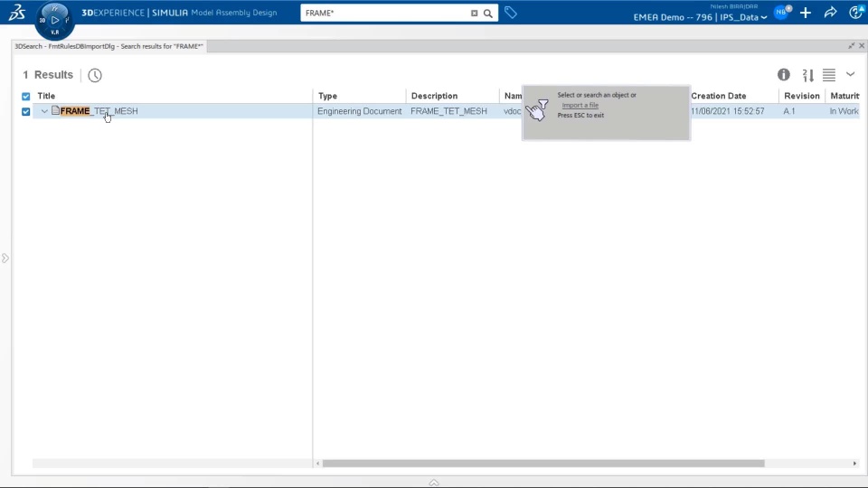Close the 3DSearch results panel
This screenshot has height=488, width=868.
pos(862,45)
